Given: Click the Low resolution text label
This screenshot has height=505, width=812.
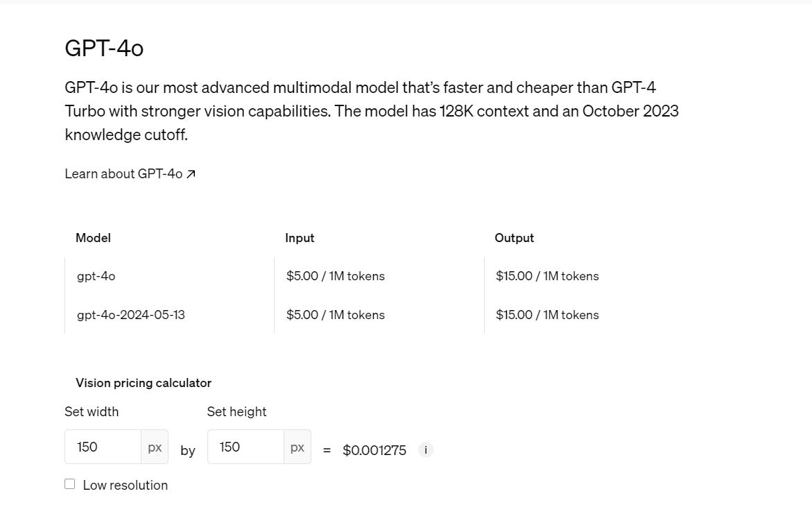Looking at the screenshot, I should click(x=125, y=485).
